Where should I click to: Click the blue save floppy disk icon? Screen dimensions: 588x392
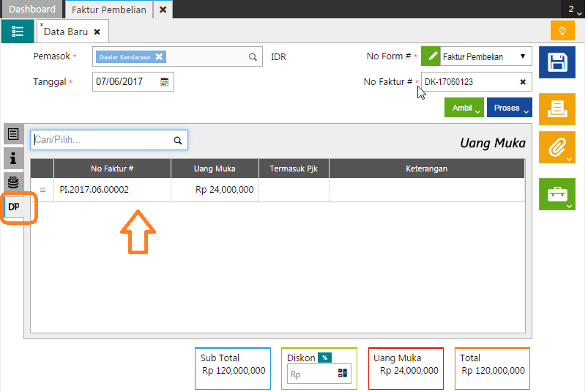557,62
